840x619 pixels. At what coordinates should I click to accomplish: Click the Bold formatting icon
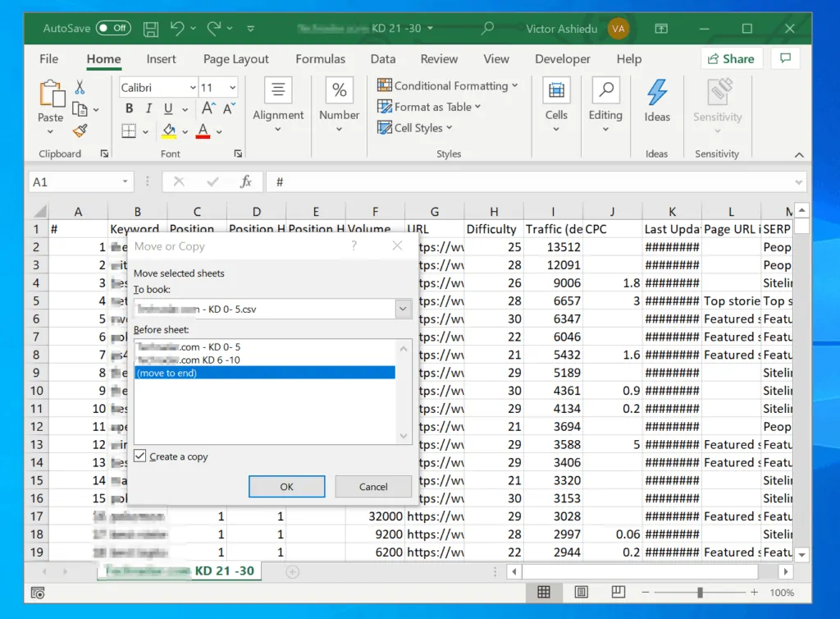(129, 109)
